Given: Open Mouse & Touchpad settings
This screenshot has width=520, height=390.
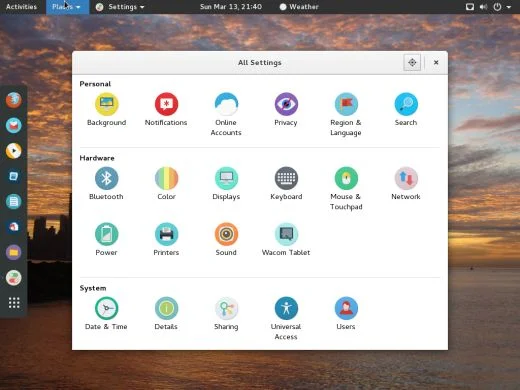Looking at the screenshot, I should (x=346, y=189).
